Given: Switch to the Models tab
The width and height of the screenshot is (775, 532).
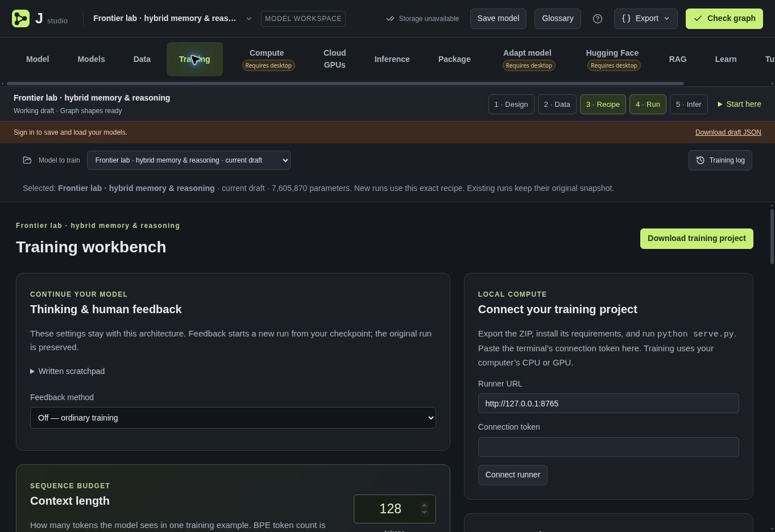Looking at the screenshot, I should [91, 59].
